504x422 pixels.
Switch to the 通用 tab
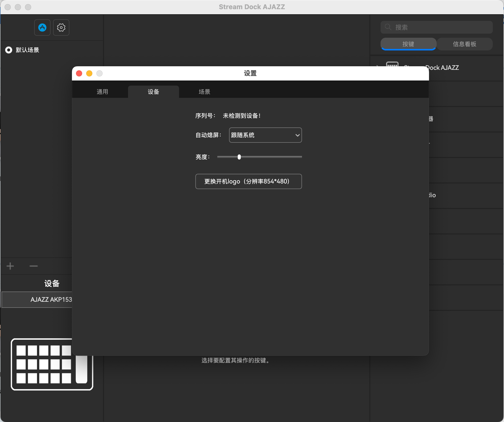click(103, 92)
